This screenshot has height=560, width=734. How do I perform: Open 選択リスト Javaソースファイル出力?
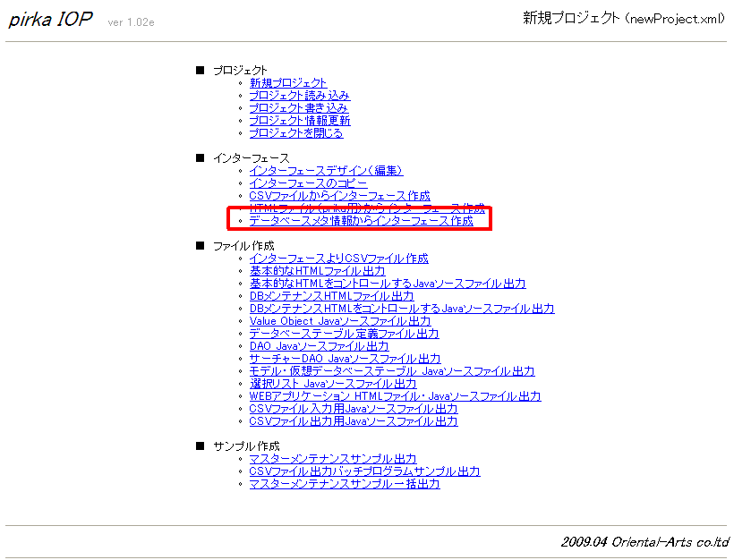pyautogui.click(x=332, y=384)
